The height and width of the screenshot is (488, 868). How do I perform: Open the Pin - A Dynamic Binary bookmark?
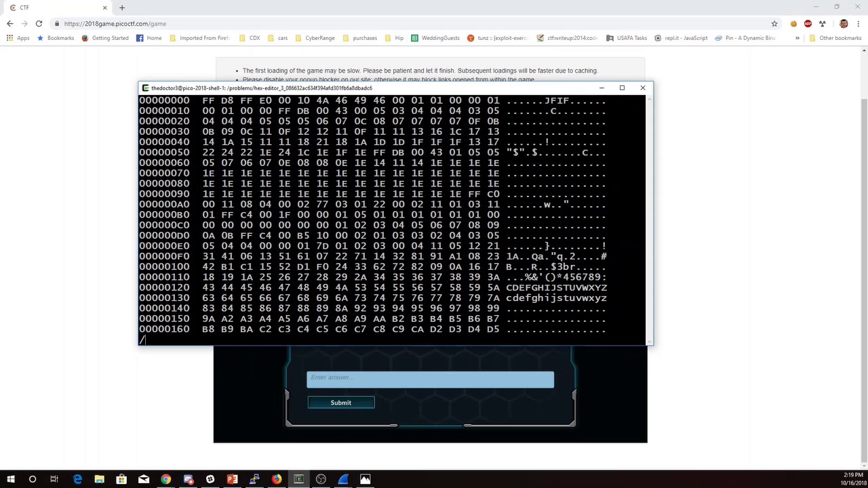(x=745, y=38)
